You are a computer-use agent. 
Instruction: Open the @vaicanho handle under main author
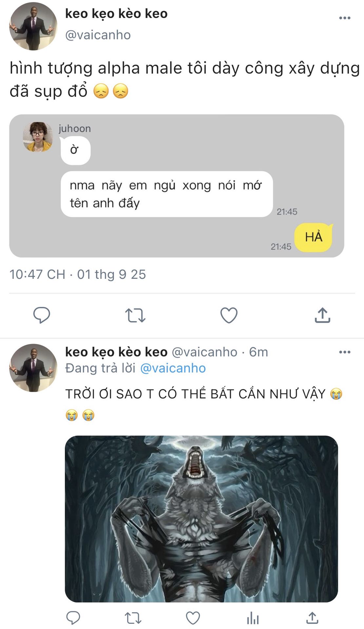tap(98, 35)
